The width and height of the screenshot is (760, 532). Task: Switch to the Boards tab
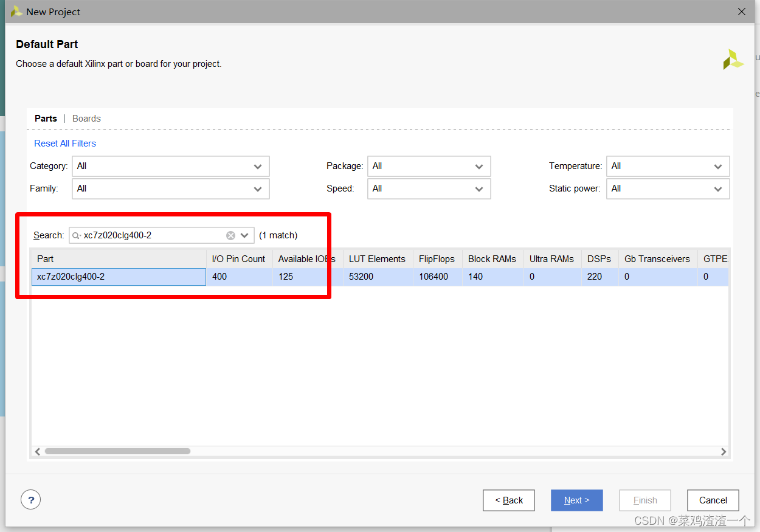(86, 119)
